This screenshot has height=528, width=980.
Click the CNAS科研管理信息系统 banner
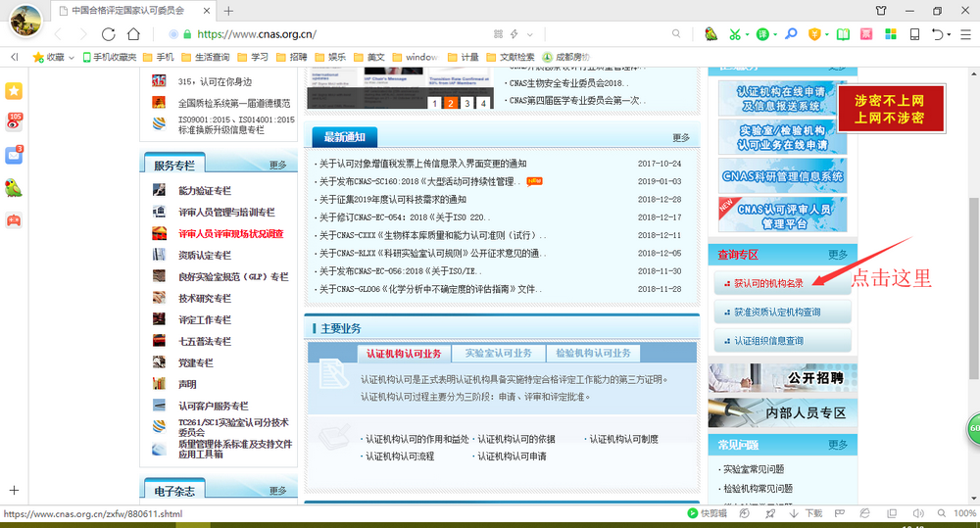point(782,176)
